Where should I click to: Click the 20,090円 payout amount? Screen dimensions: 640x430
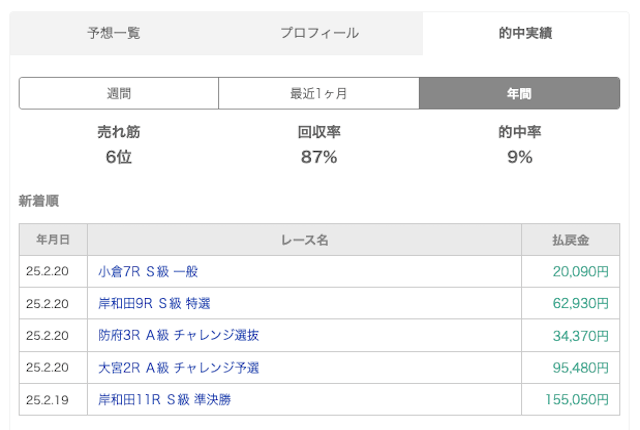pos(580,271)
